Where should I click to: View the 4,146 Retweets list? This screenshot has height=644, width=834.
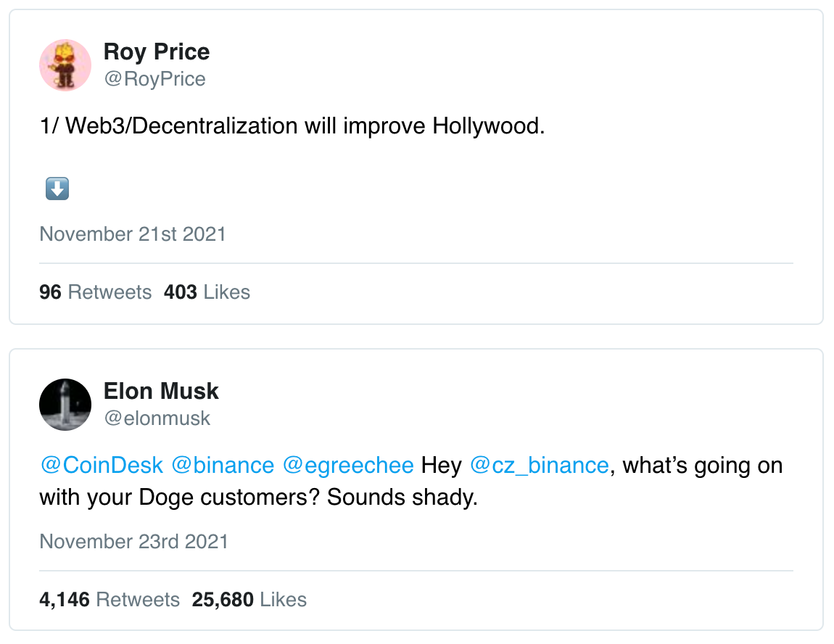(110, 599)
